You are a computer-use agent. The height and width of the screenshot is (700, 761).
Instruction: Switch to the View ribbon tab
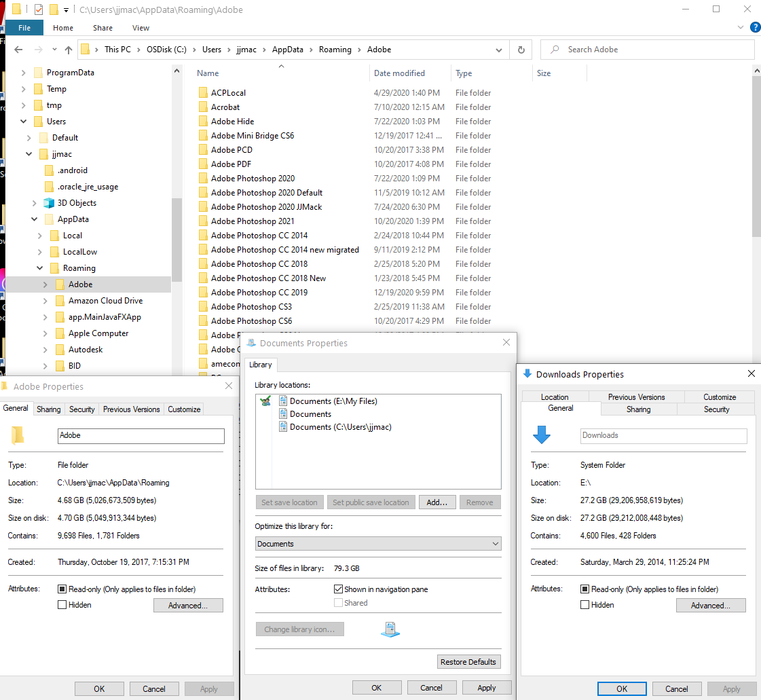coord(141,28)
